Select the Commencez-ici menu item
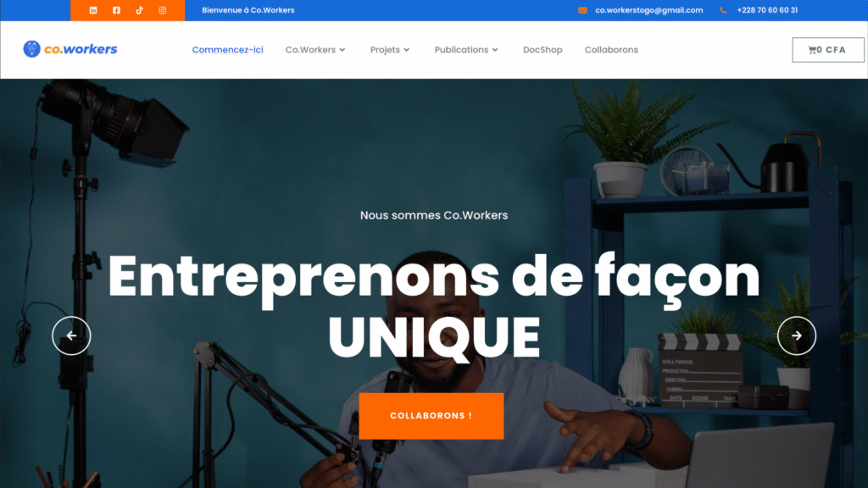 tap(227, 50)
